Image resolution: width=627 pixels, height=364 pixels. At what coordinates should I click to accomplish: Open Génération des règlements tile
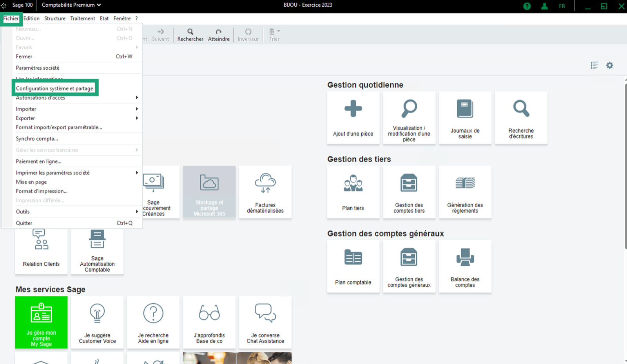[x=465, y=192]
